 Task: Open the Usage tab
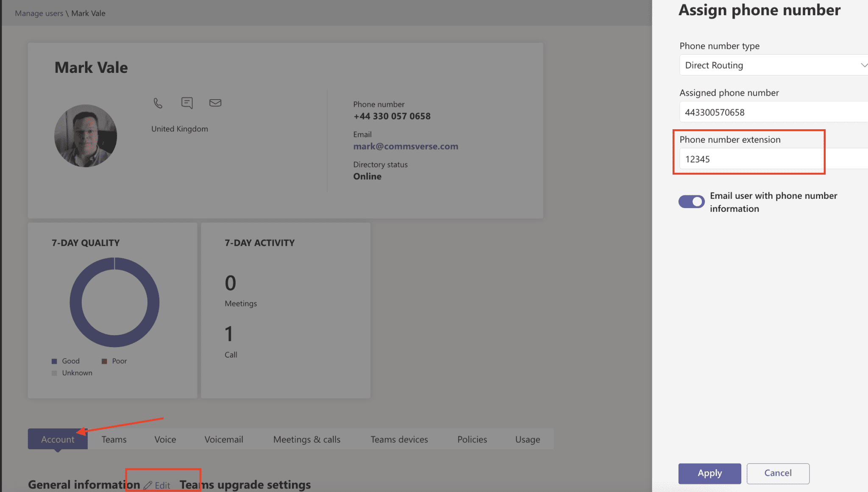[x=527, y=439]
